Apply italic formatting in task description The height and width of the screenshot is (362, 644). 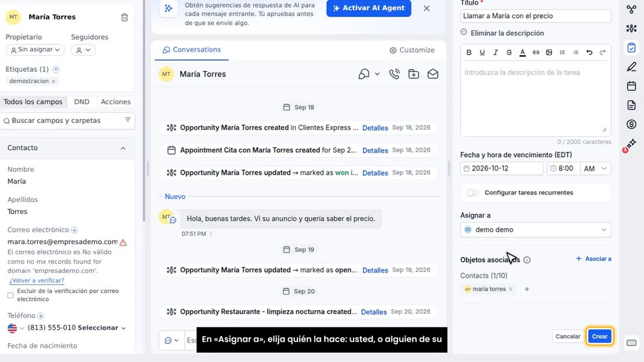pyautogui.click(x=496, y=53)
